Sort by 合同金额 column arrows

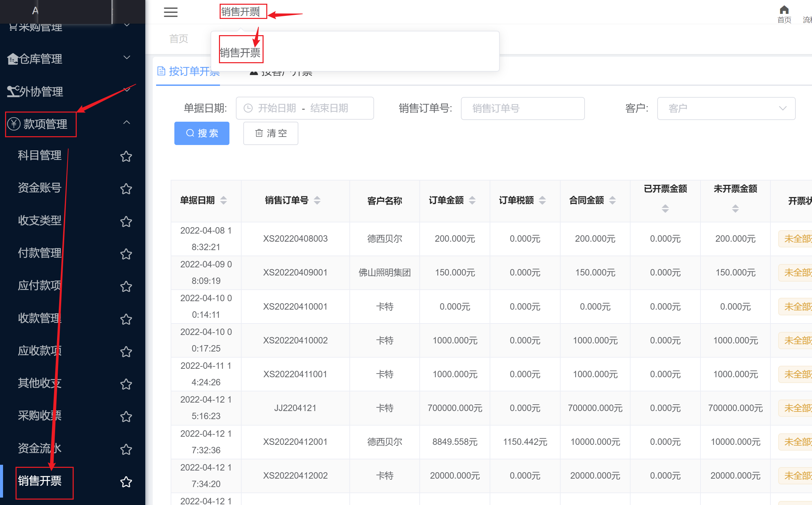point(612,200)
